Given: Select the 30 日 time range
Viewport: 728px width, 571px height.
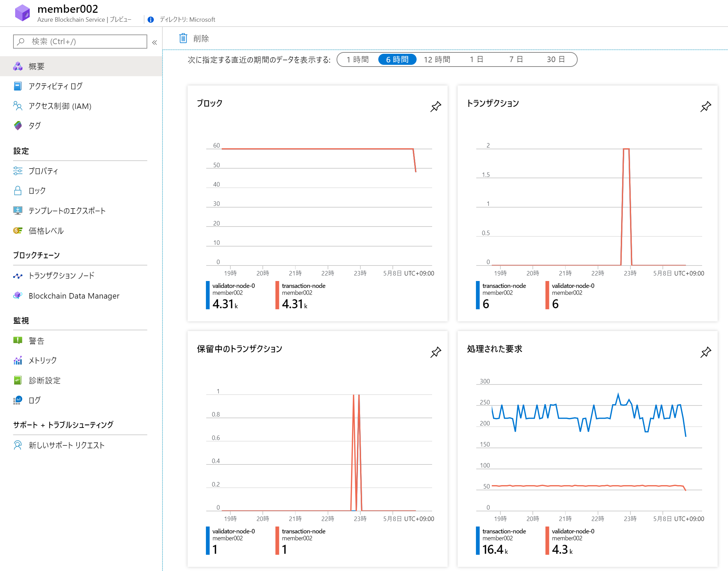Looking at the screenshot, I should tap(556, 60).
